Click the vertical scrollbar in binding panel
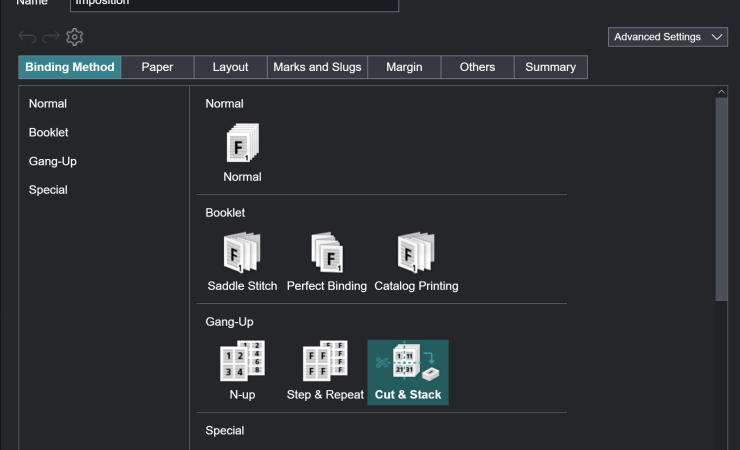Viewport: 740px width, 450px height. coord(722,200)
